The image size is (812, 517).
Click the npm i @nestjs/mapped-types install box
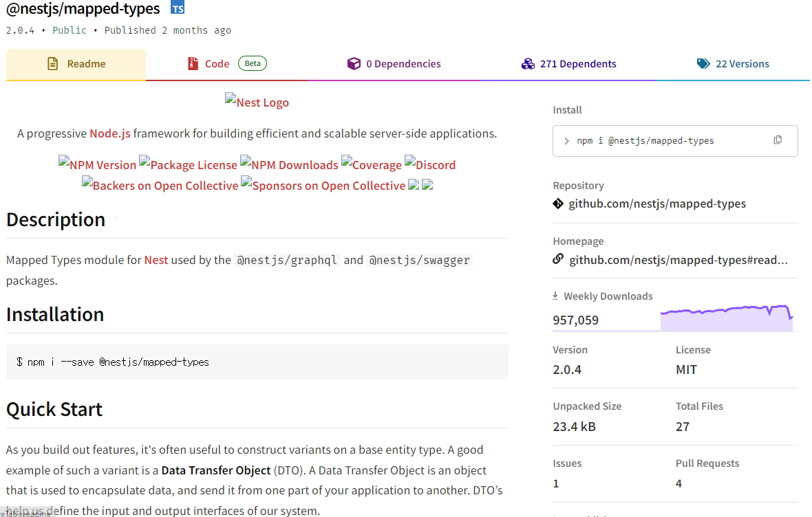pyautogui.click(x=675, y=141)
